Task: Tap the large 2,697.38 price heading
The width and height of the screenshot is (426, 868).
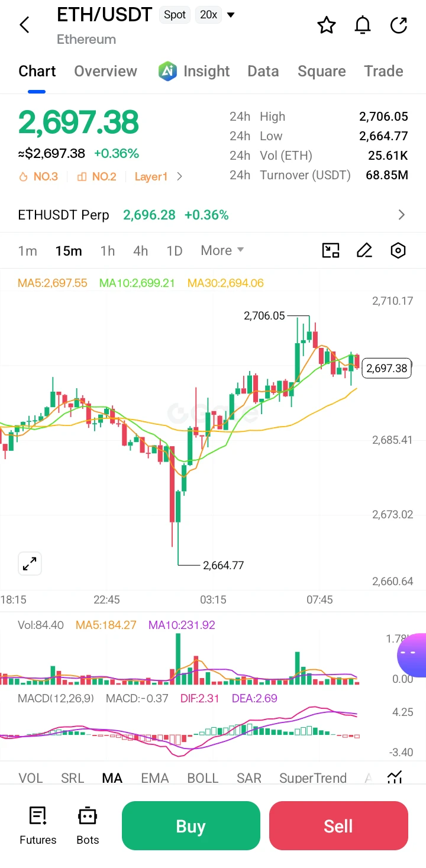Action: 79,122
